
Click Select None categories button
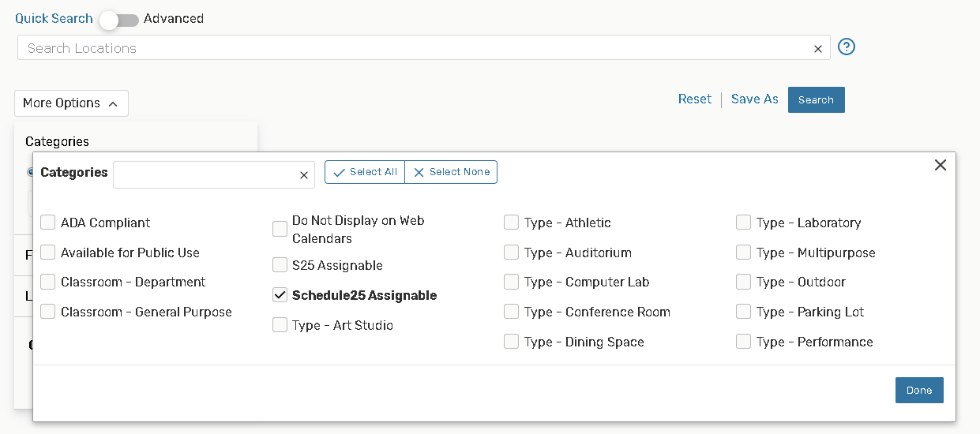point(451,172)
